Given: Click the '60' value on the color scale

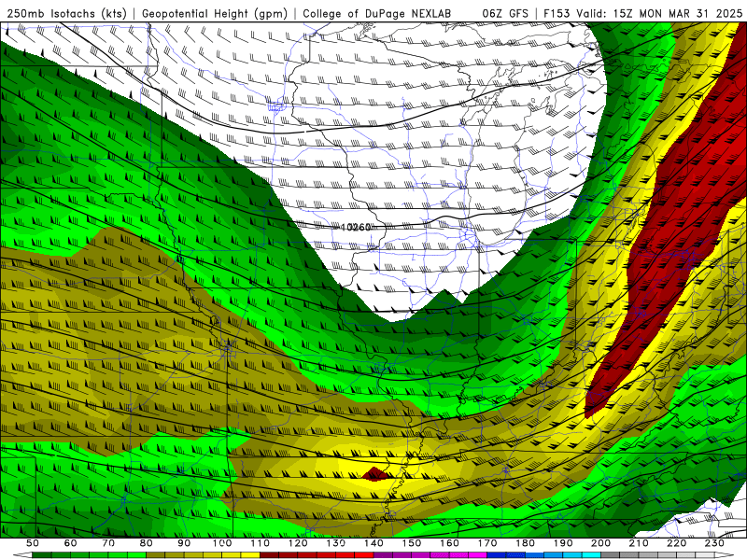Looking at the screenshot, I should tap(71, 543).
